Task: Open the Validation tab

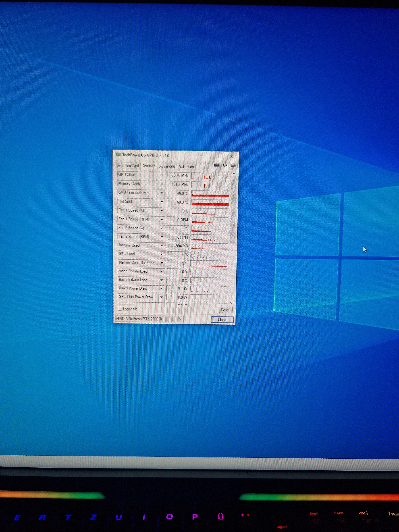Action: 186,166
